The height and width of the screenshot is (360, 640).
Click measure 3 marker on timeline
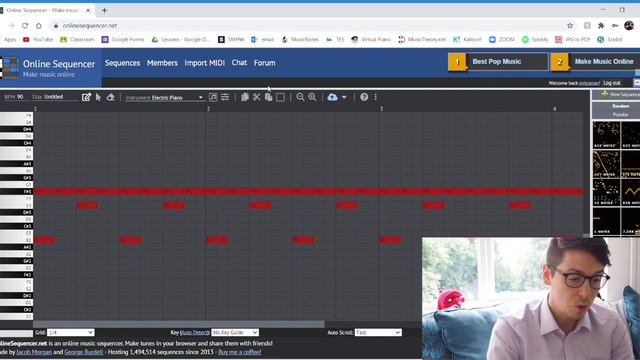[x=382, y=109]
